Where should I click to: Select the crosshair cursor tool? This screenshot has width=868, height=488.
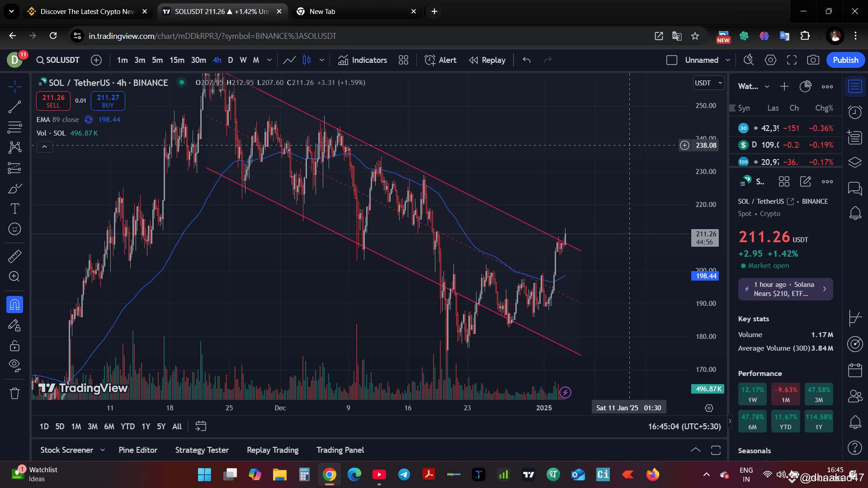(x=14, y=86)
